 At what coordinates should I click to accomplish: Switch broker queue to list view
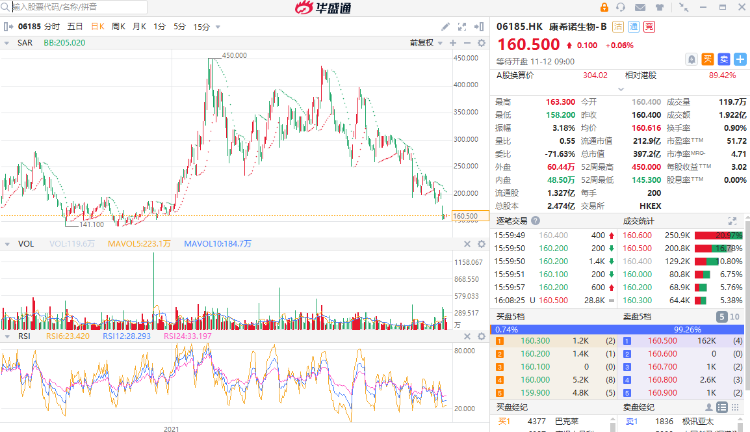click(x=722, y=407)
